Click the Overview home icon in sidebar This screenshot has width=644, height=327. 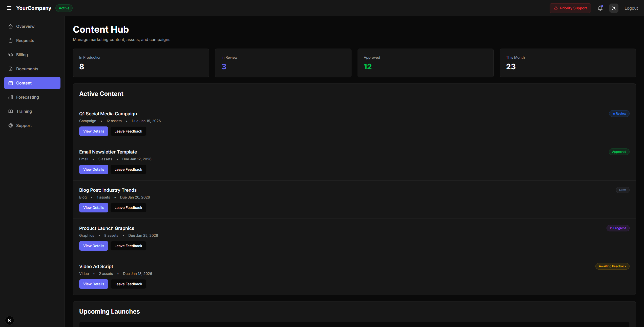tap(11, 26)
